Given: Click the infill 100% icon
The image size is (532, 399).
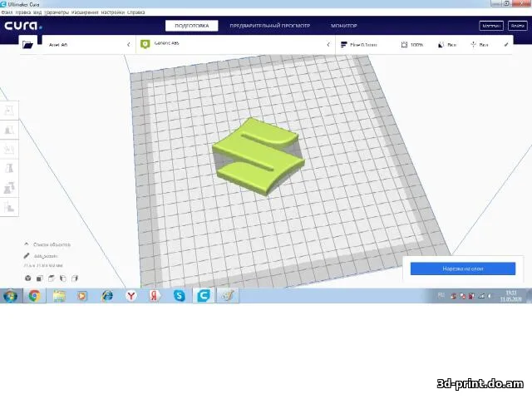Looking at the screenshot, I should (x=404, y=44).
